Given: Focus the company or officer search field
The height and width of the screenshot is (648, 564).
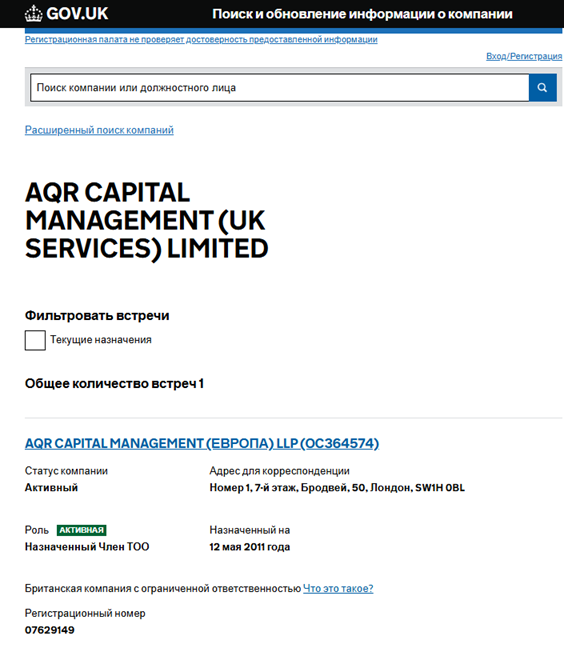Looking at the screenshot, I should tap(280, 88).
